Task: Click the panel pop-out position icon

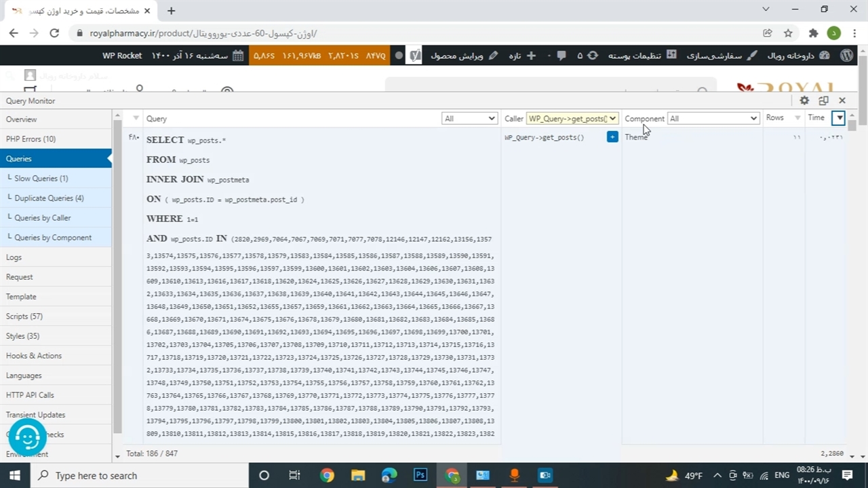Action: tap(823, 100)
